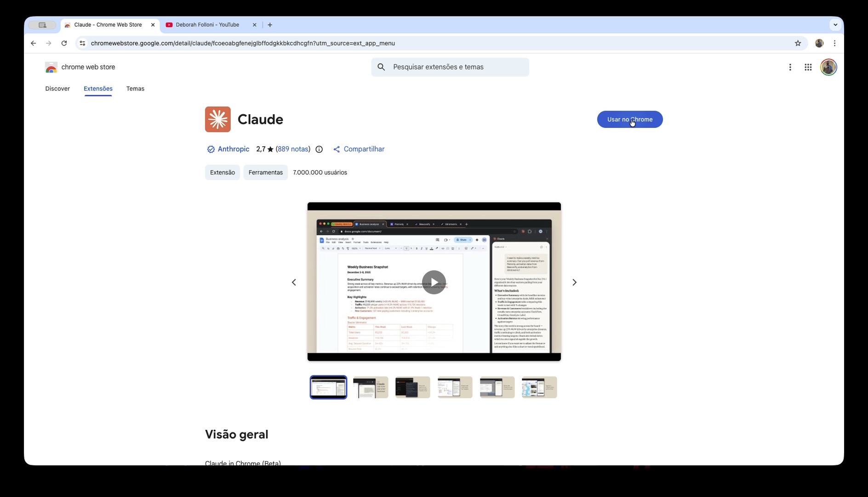The width and height of the screenshot is (868, 497).
Task: Go to the Discover section
Action: [x=57, y=89]
